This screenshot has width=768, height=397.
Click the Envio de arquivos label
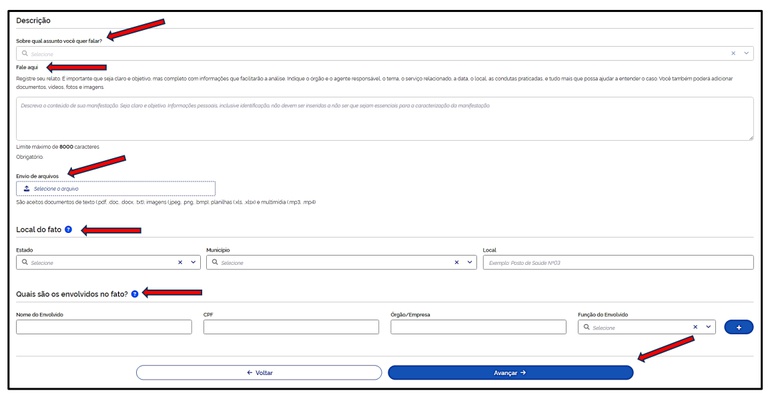pyautogui.click(x=37, y=176)
